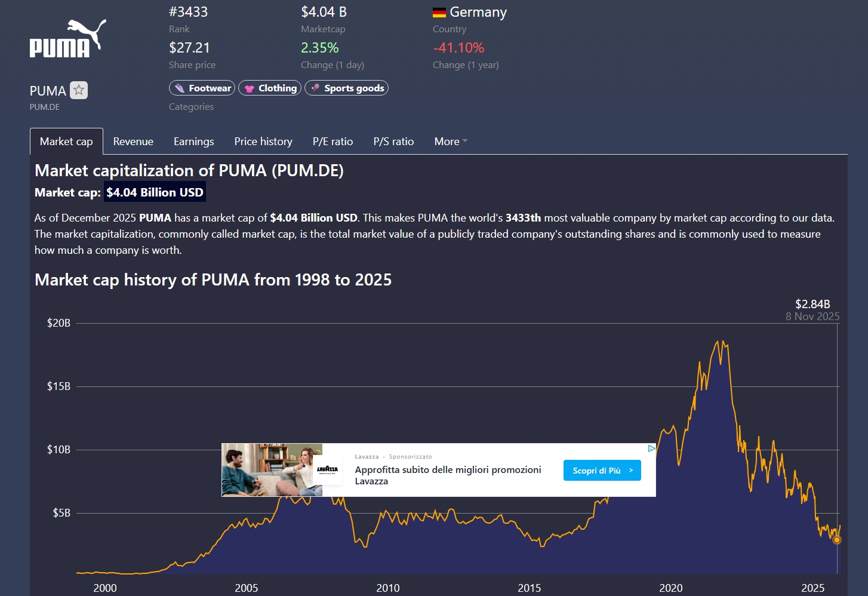
Task: Click the 8 Nov 2025 tooltip date
Action: (812, 317)
